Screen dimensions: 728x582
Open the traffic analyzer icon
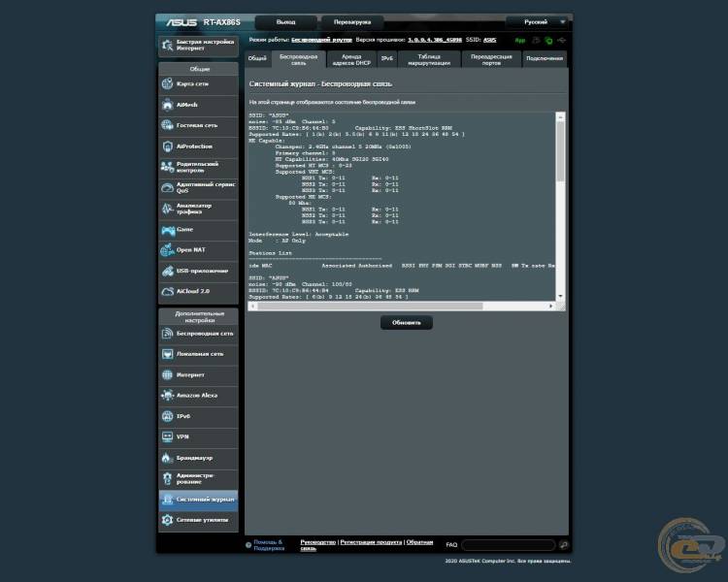(167, 209)
